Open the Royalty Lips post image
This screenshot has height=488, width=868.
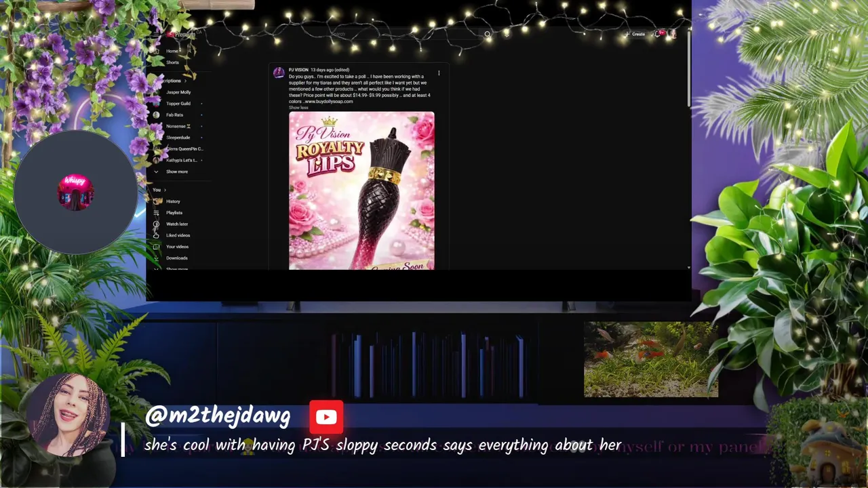(x=361, y=190)
